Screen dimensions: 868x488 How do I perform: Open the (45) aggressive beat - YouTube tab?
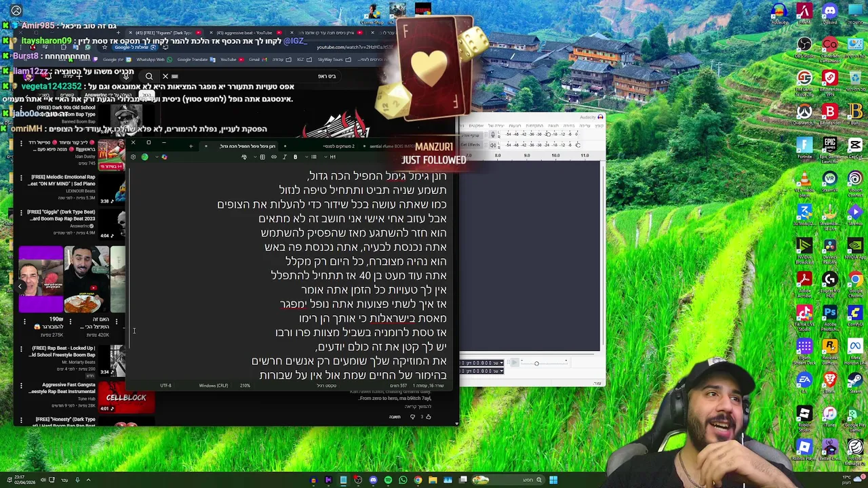pos(246,33)
